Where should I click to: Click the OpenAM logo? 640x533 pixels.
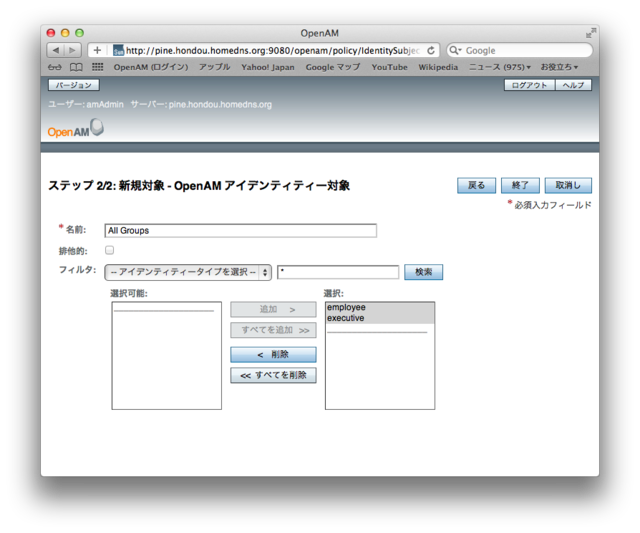(x=75, y=130)
